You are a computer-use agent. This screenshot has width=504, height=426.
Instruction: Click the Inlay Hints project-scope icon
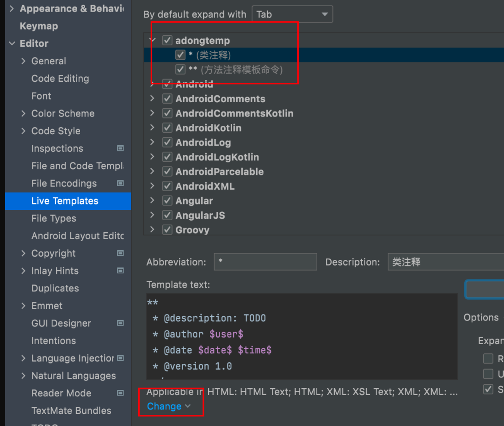120,271
